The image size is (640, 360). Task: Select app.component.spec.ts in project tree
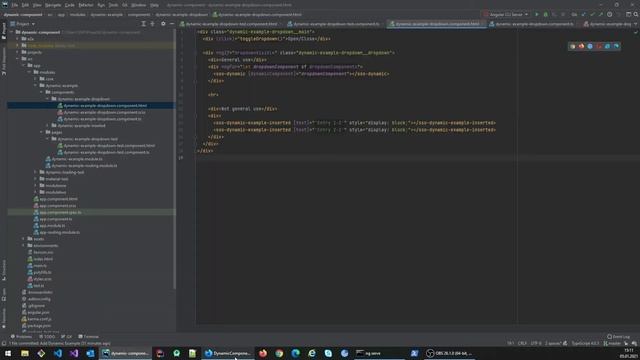pyautogui.click(x=57, y=212)
